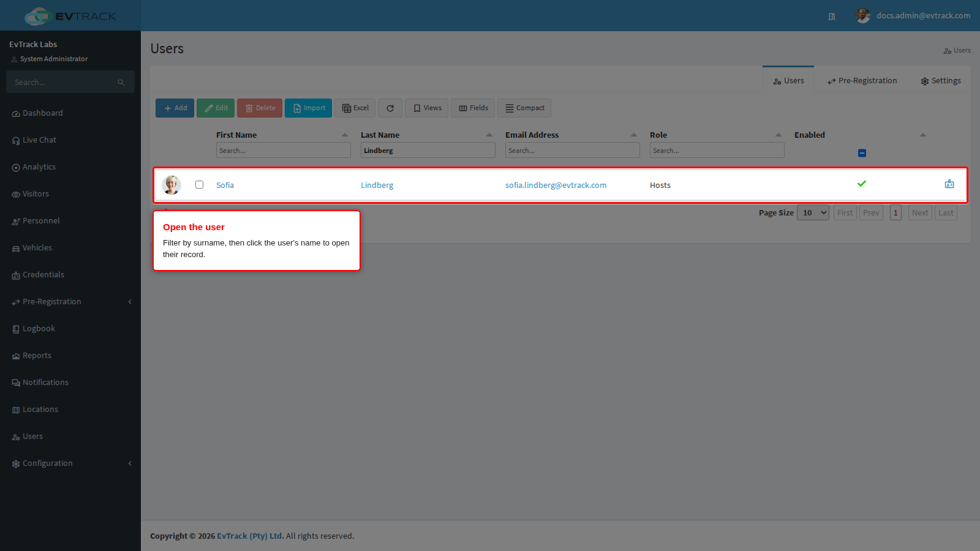Sort by Email Address arrow

(634, 135)
